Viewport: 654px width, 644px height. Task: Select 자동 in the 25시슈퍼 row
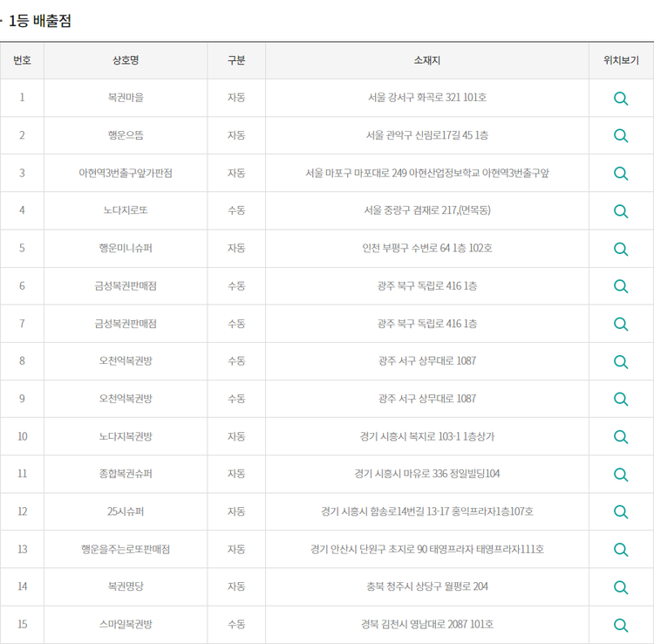click(x=236, y=511)
